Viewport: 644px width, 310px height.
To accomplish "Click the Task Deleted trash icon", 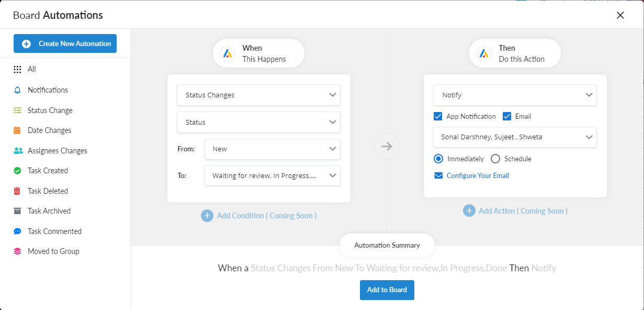I will click(x=17, y=191).
